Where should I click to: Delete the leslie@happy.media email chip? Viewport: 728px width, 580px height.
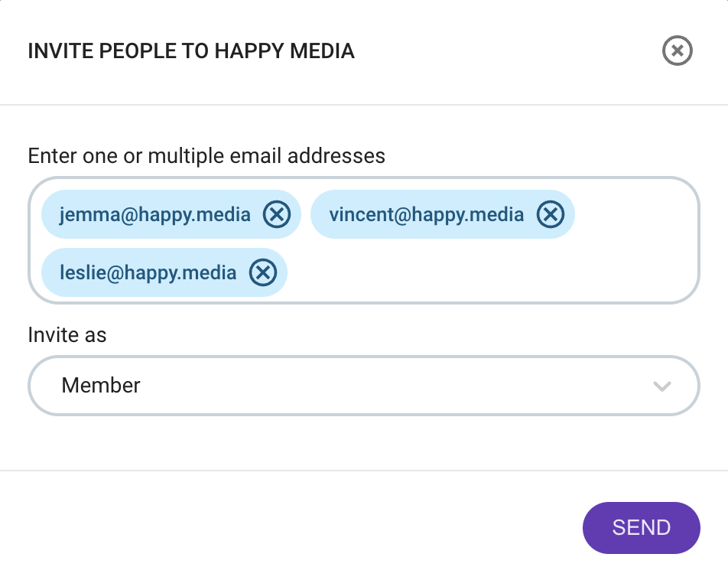point(263,273)
